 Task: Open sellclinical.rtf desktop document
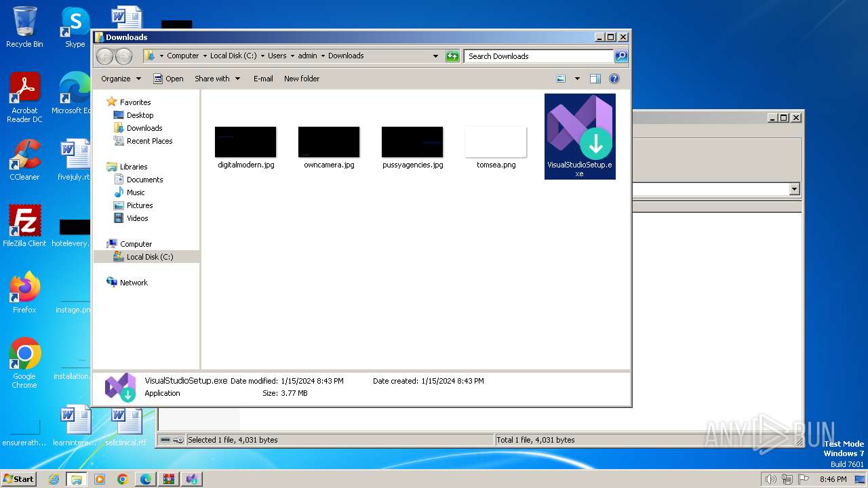pyautogui.click(x=125, y=426)
